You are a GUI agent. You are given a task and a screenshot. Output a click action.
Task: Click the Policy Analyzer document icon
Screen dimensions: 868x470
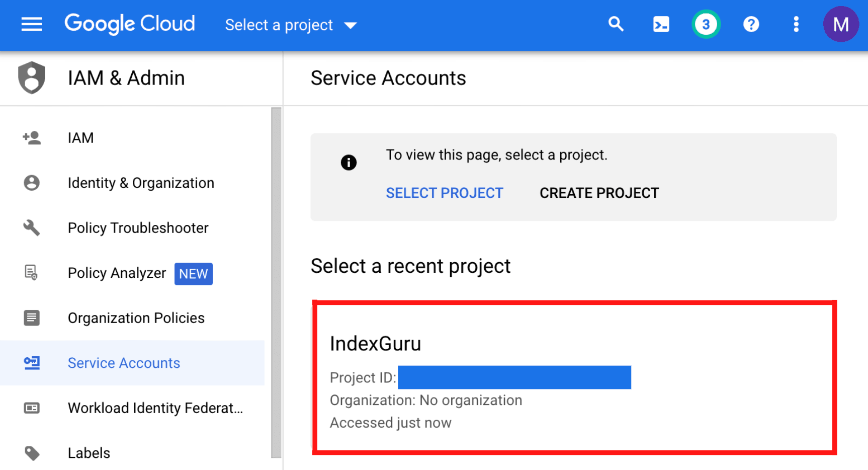tap(31, 273)
